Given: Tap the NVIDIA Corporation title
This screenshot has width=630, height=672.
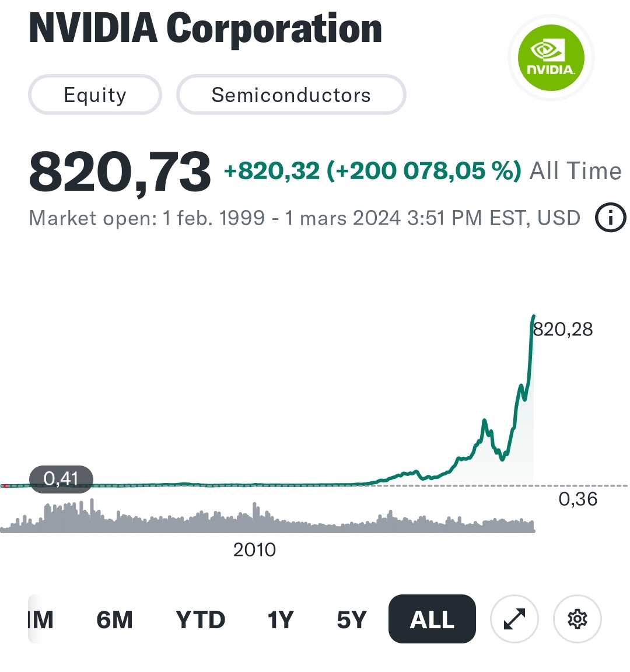Looking at the screenshot, I should tap(205, 28).
